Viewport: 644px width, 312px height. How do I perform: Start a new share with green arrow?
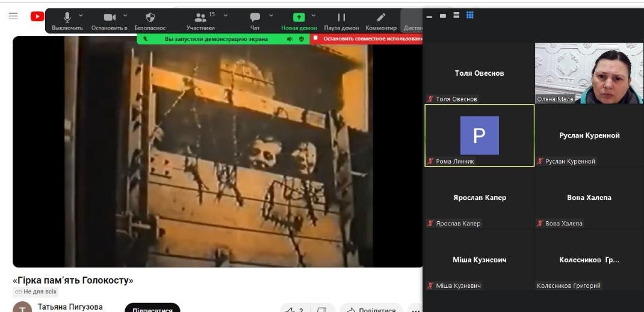point(299,17)
